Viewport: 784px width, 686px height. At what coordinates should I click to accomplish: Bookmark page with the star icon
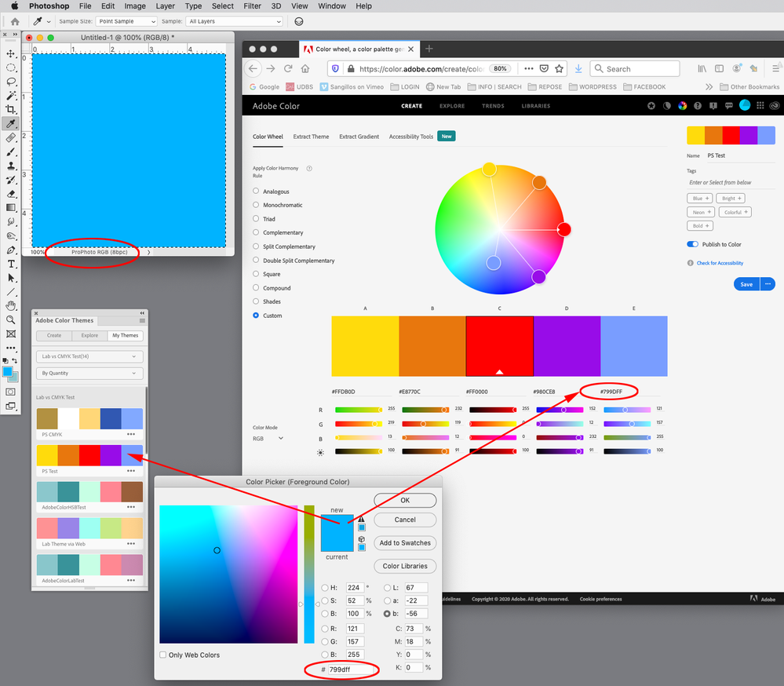tap(559, 68)
